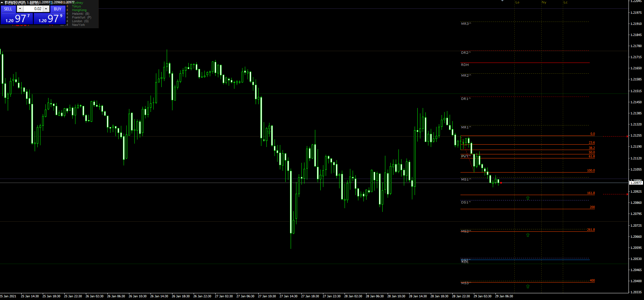The height and width of the screenshot is (300, 644).
Task: Select the MS2^ pivot level label
Action: (466, 231)
